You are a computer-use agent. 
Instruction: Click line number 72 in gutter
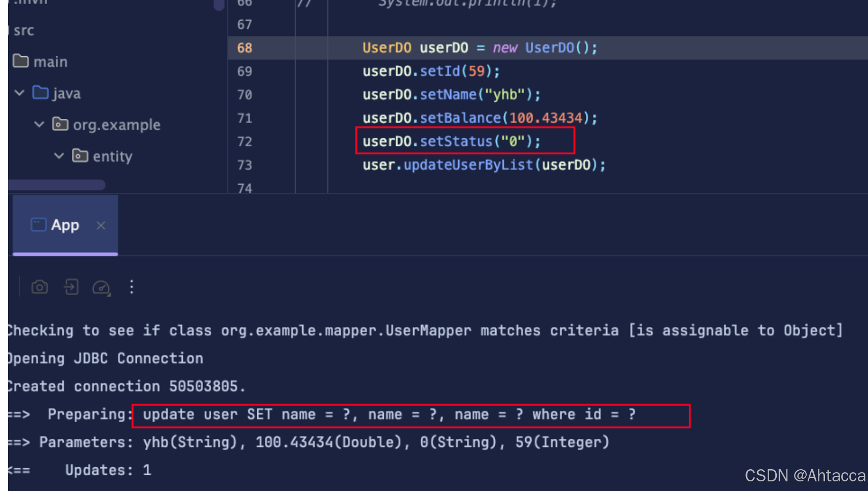click(x=245, y=141)
